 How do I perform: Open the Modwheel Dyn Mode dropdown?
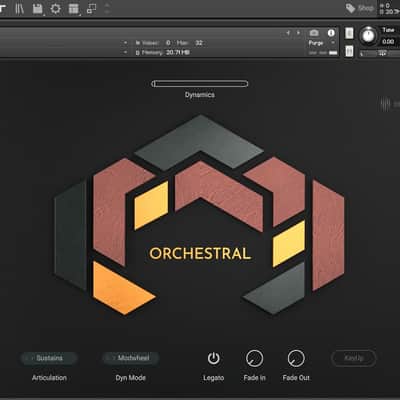pos(131,358)
